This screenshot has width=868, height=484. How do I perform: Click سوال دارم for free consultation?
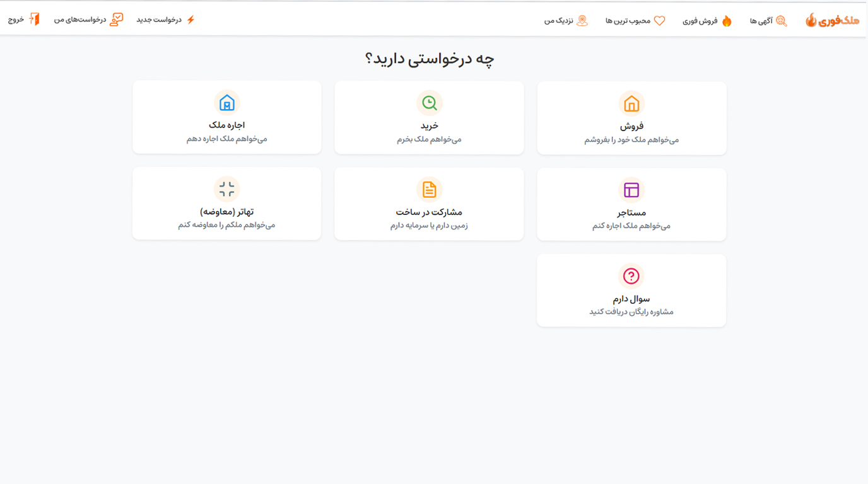coord(631,290)
